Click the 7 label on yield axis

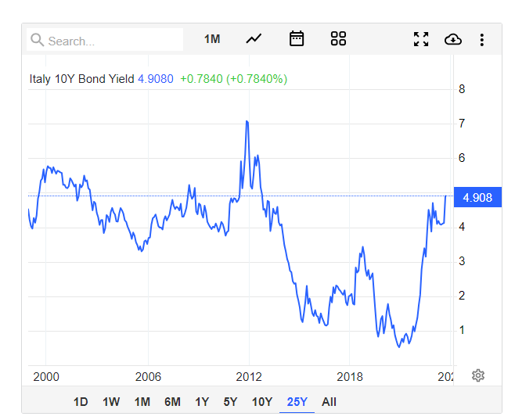click(462, 124)
